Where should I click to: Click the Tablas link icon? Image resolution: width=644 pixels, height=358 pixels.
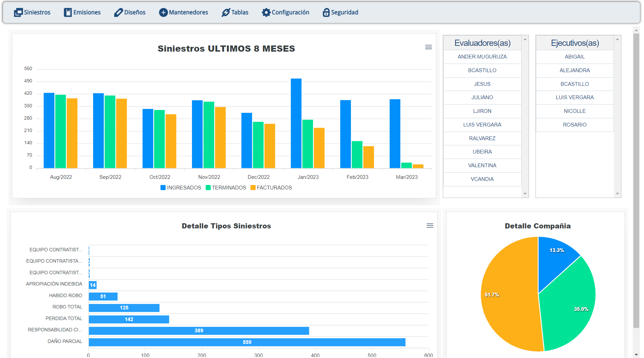point(226,13)
